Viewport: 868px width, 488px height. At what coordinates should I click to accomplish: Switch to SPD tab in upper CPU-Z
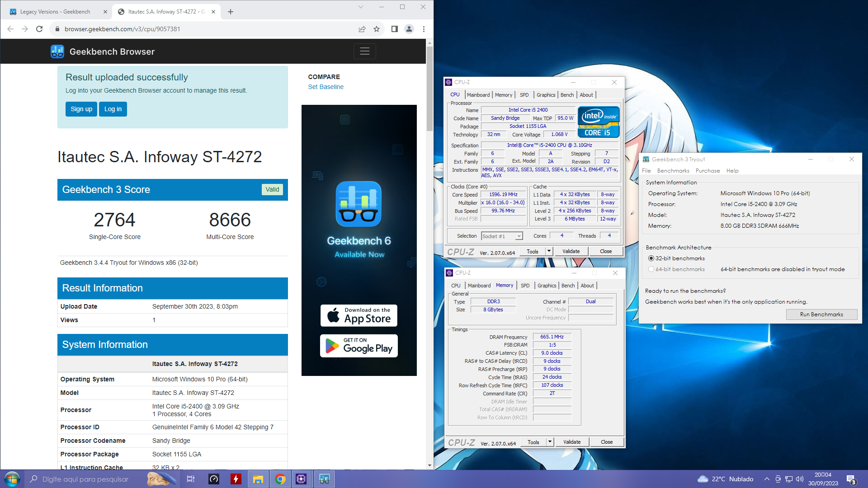coord(524,95)
